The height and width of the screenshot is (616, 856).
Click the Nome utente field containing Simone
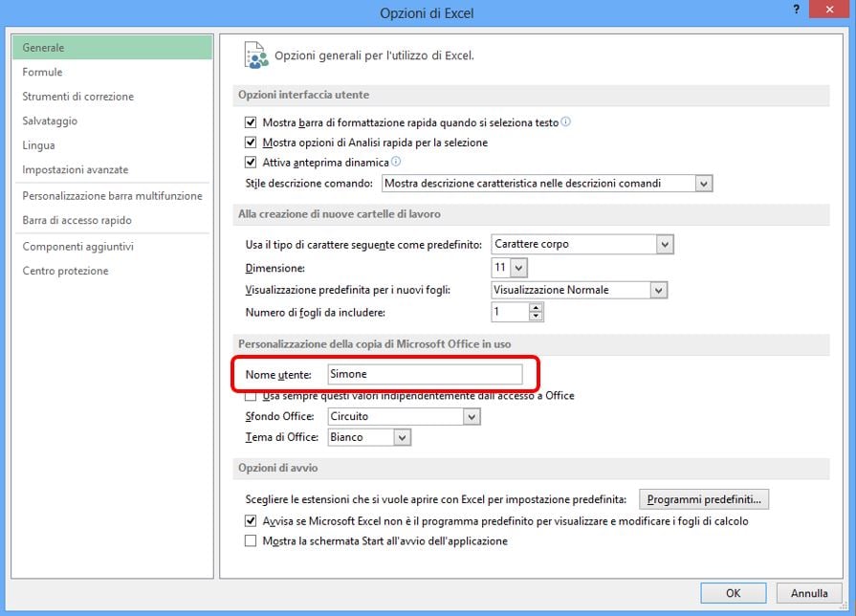click(x=425, y=374)
